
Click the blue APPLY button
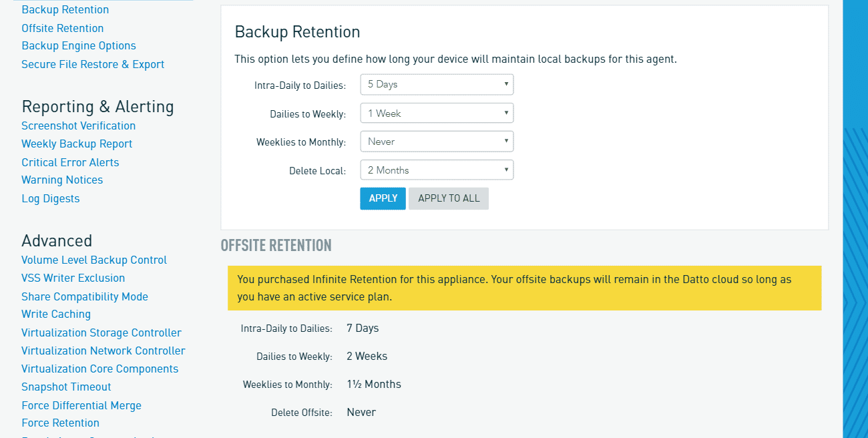383,198
